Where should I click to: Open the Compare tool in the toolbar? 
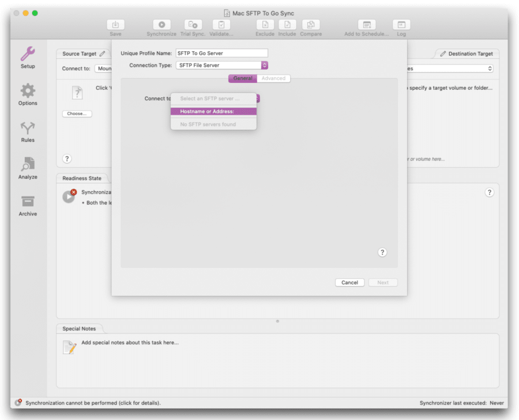311,25
